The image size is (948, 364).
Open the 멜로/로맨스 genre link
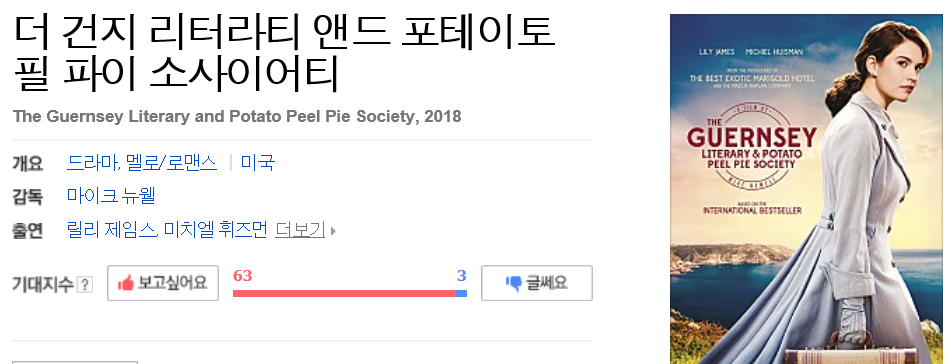coord(171,163)
